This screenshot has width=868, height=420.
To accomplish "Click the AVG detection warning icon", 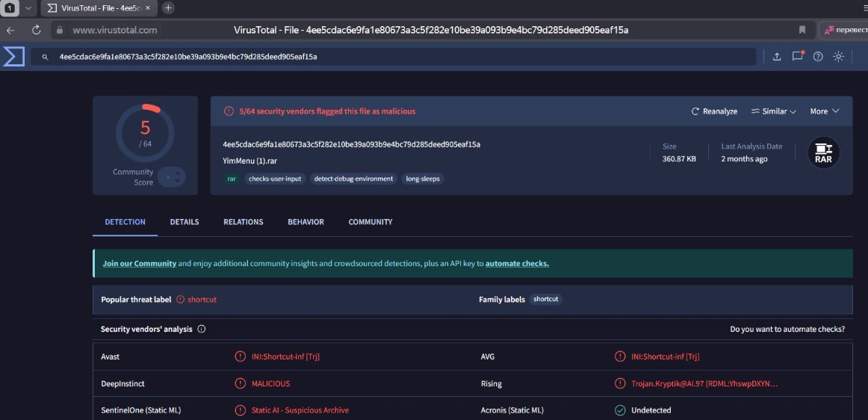I will 620,356.
